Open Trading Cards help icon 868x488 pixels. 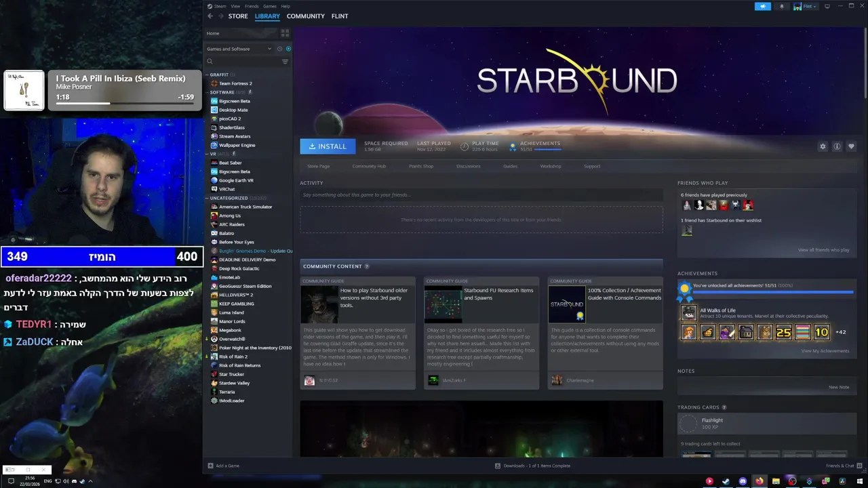click(x=724, y=407)
